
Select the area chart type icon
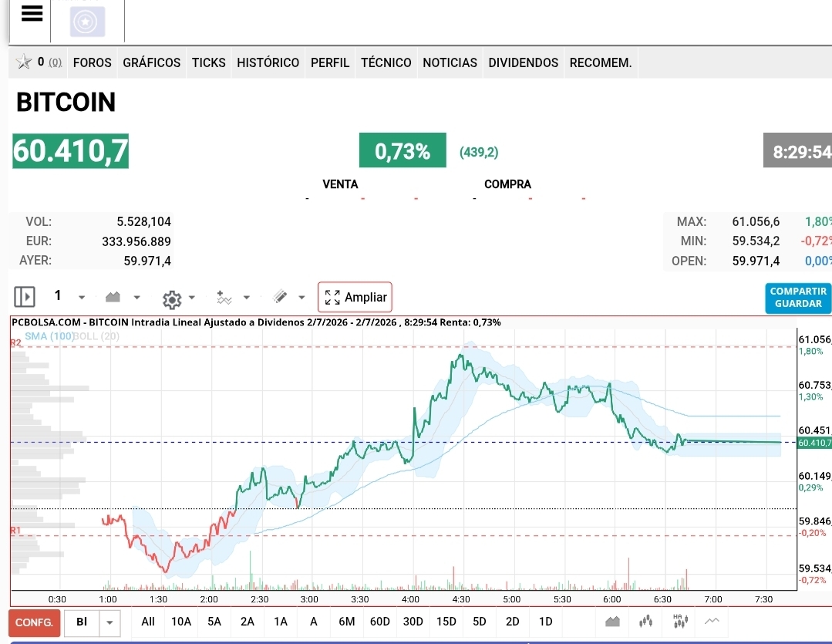(x=113, y=297)
